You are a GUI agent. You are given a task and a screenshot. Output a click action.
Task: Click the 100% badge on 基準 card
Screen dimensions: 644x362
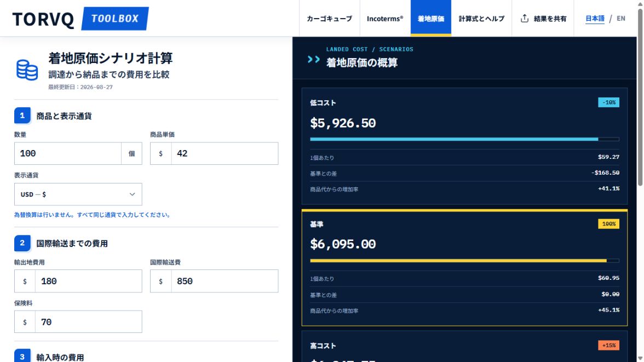tap(608, 224)
